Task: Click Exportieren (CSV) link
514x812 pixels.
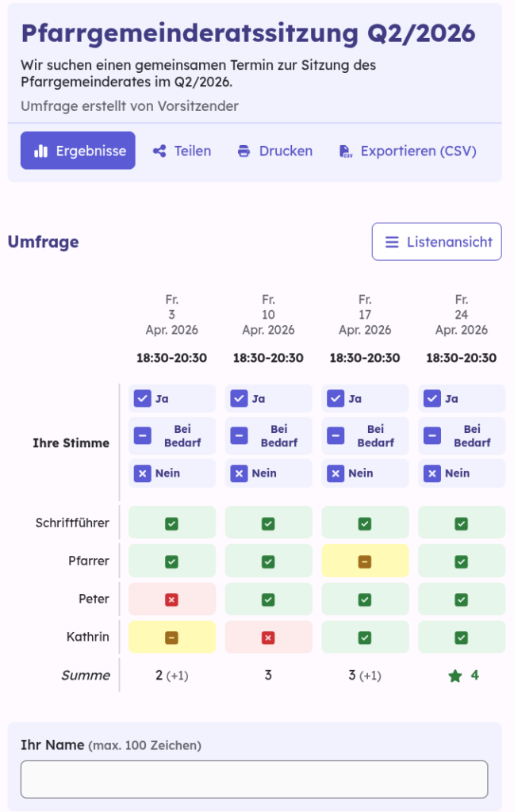Action: pos(408,151)
